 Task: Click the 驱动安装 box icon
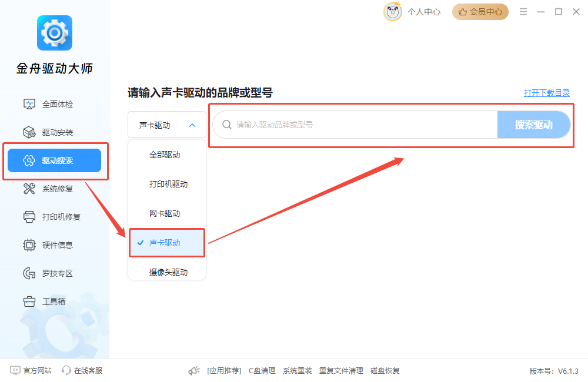tap(29, 132)
